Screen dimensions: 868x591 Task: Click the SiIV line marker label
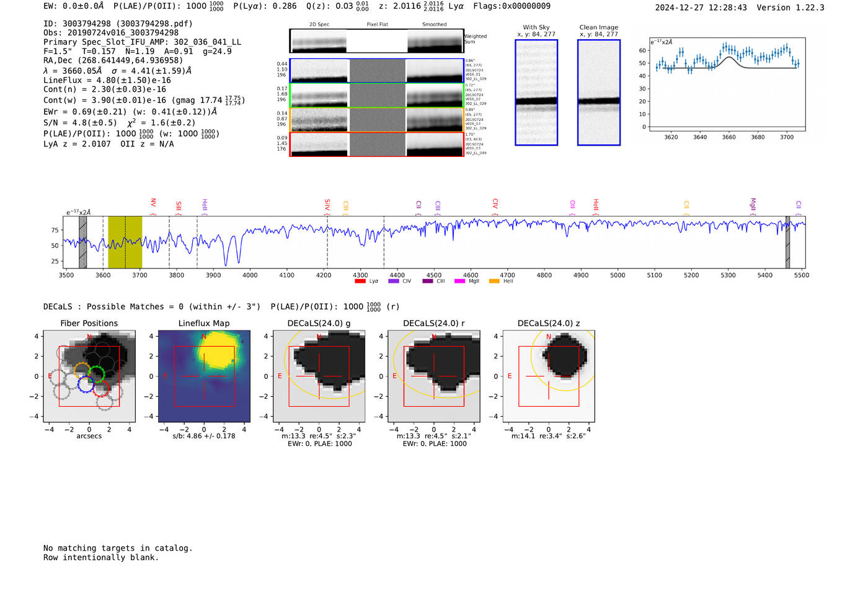[327, 205]
